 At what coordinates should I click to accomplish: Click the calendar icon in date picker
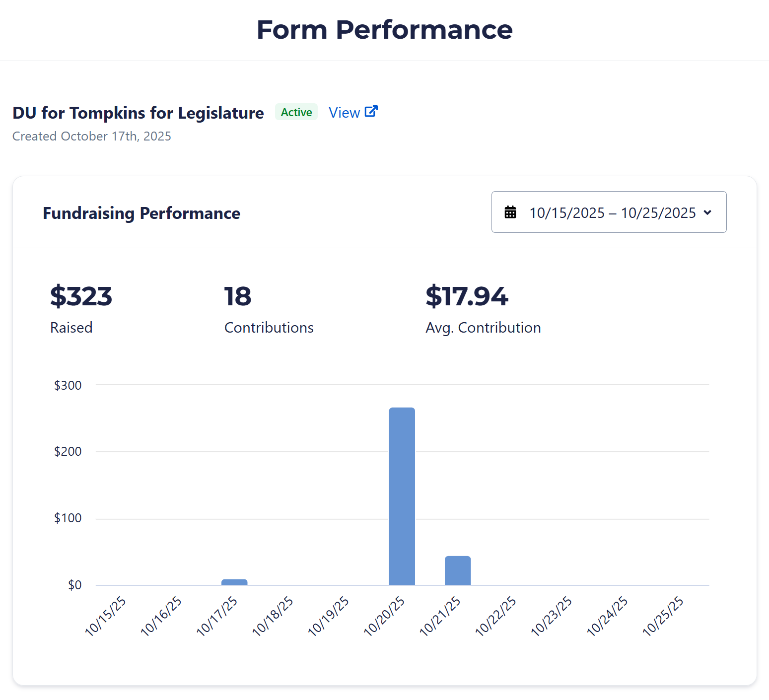[x=510, y=212]
